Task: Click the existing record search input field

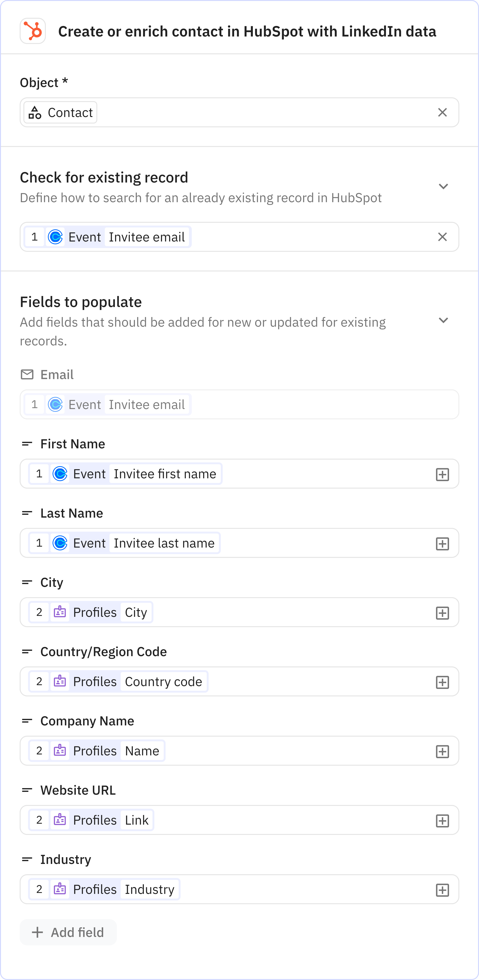Action: click(x=239, y=237)
